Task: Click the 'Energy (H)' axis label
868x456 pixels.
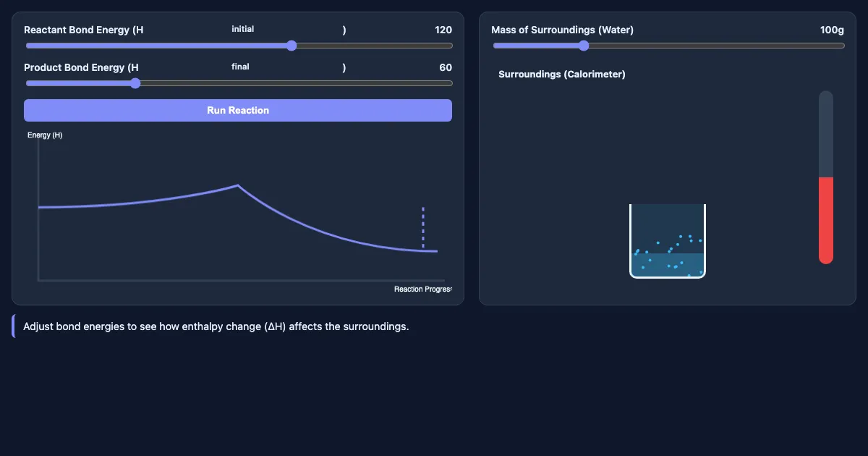Action: click(45, 135)
